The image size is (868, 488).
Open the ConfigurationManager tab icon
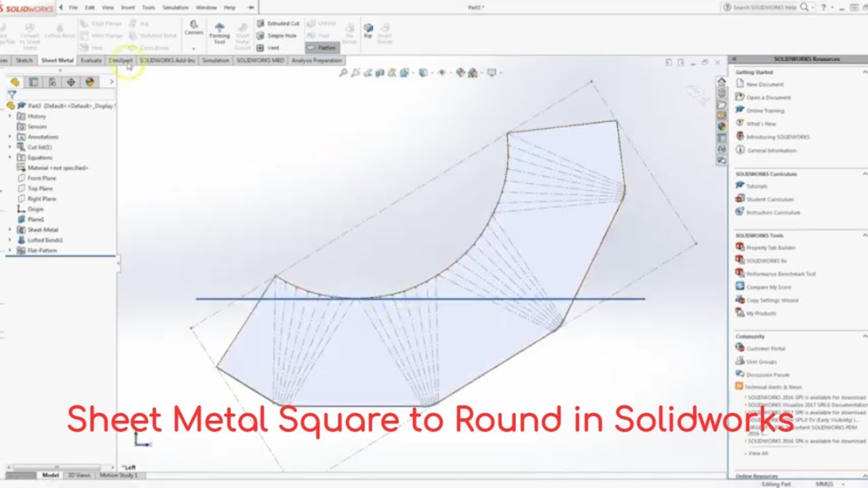[x=52, y=82]
